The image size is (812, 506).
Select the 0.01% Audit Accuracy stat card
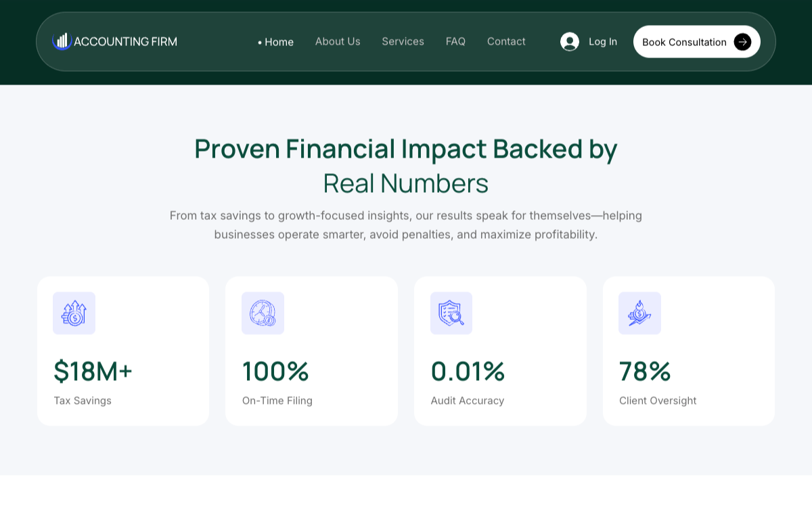pos(500,350)
